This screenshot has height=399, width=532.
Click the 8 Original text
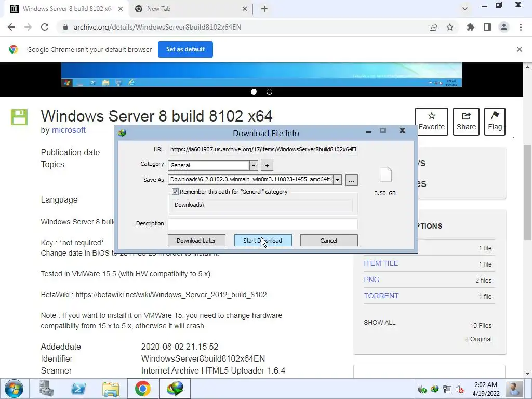[478, 339]
